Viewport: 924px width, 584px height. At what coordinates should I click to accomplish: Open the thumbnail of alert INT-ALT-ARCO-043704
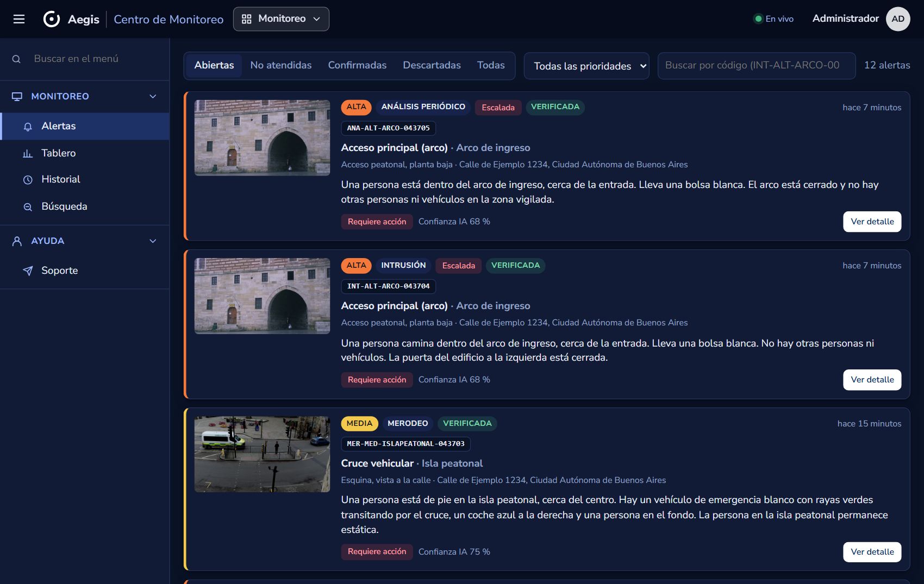click(x=262, y=296)
